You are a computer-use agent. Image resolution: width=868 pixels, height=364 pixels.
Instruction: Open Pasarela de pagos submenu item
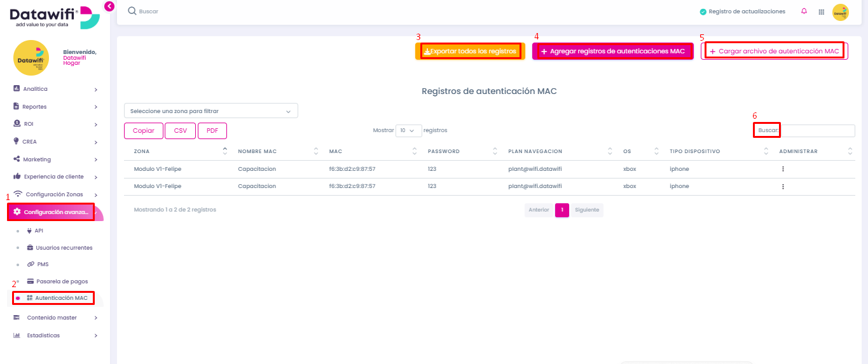point(62,281)
